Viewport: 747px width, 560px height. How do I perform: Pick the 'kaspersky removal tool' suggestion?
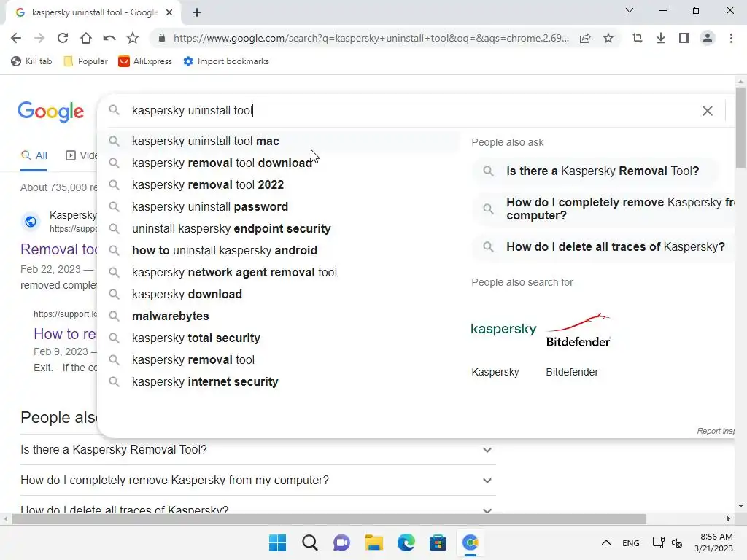279,360
